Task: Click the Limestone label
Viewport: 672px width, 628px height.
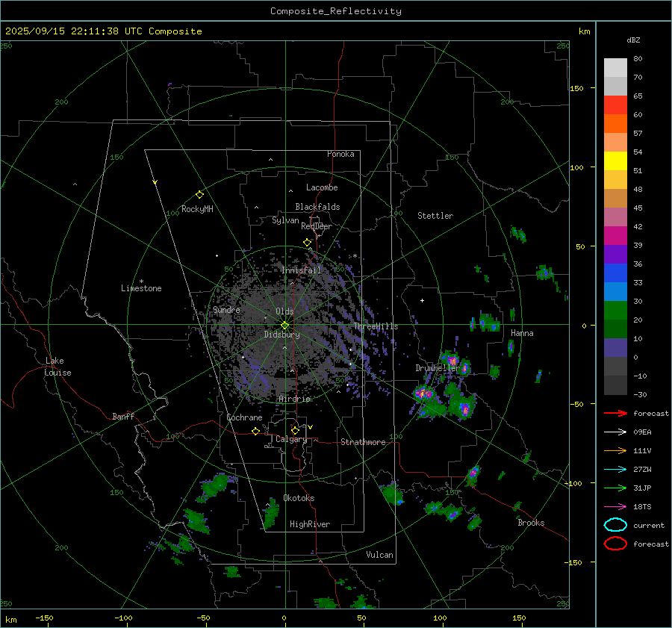Action: (141, 288)
